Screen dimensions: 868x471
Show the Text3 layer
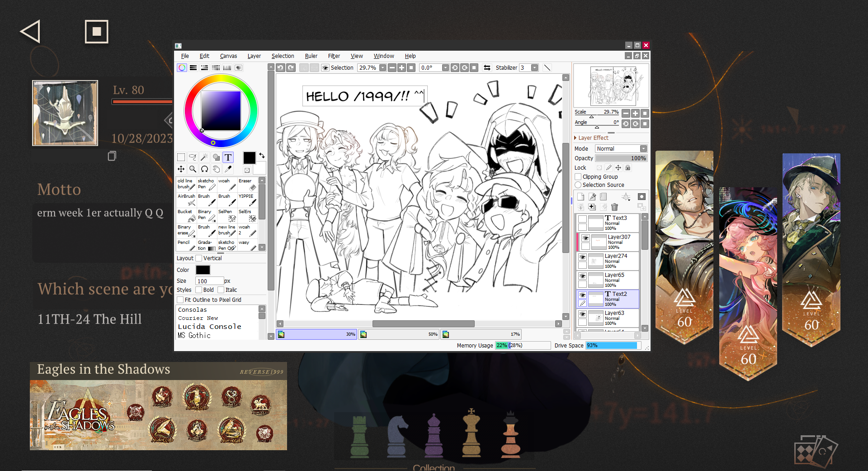583,219
